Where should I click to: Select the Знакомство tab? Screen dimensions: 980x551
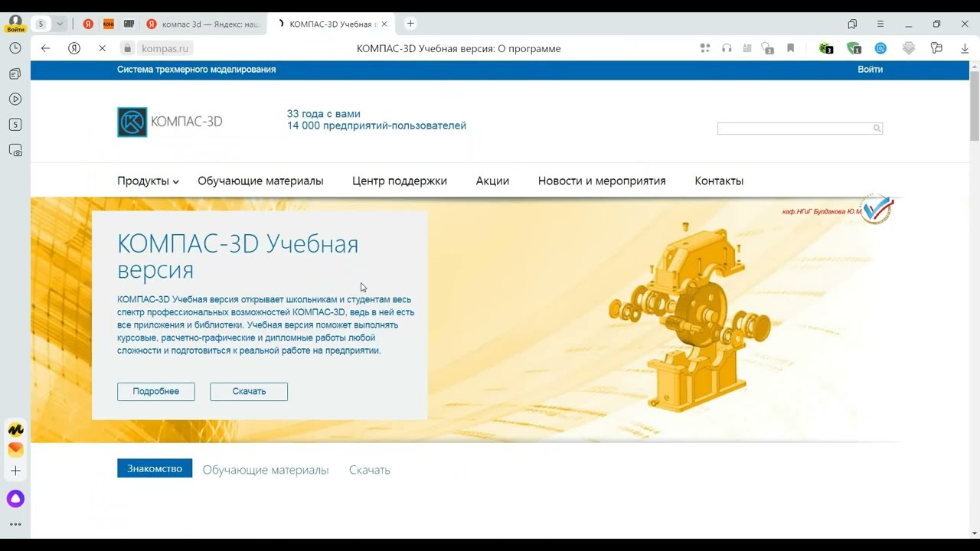point(155,468)
